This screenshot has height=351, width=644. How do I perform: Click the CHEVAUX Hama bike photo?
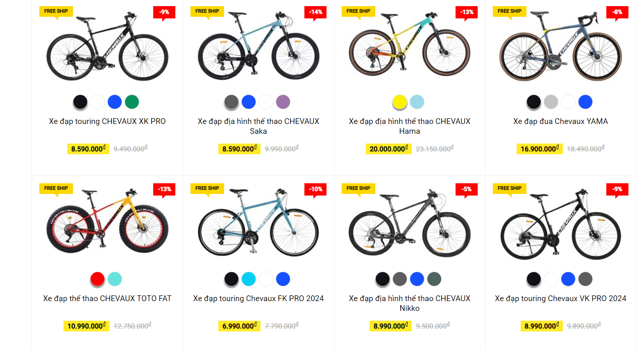point(410,47)
